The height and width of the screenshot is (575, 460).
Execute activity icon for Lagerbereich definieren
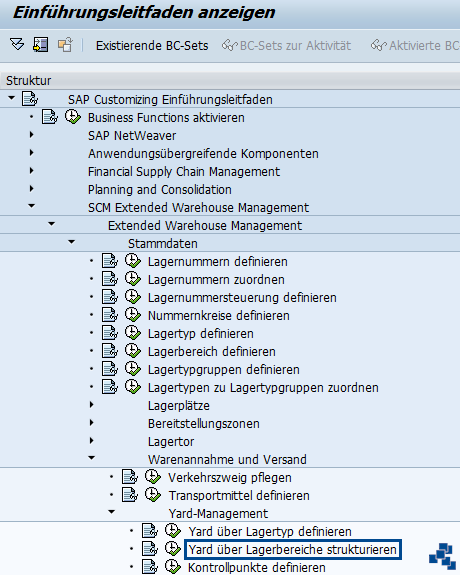[x=133, y=351]
